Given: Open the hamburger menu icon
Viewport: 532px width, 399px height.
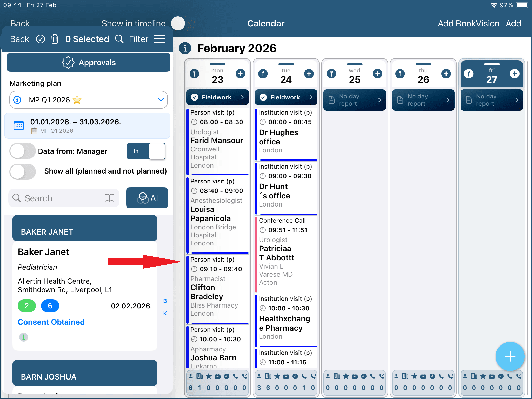Looking at the screenshot, I should coord(159,39).
